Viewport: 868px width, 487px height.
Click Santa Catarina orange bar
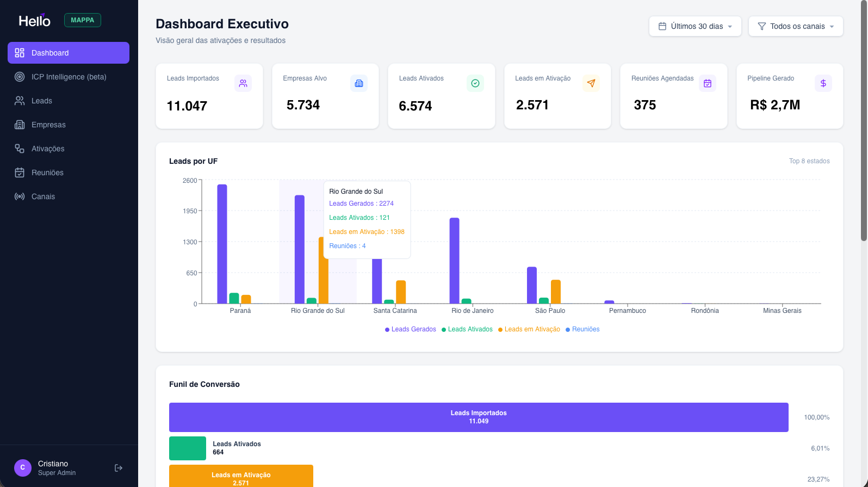(x=401, y=292)
